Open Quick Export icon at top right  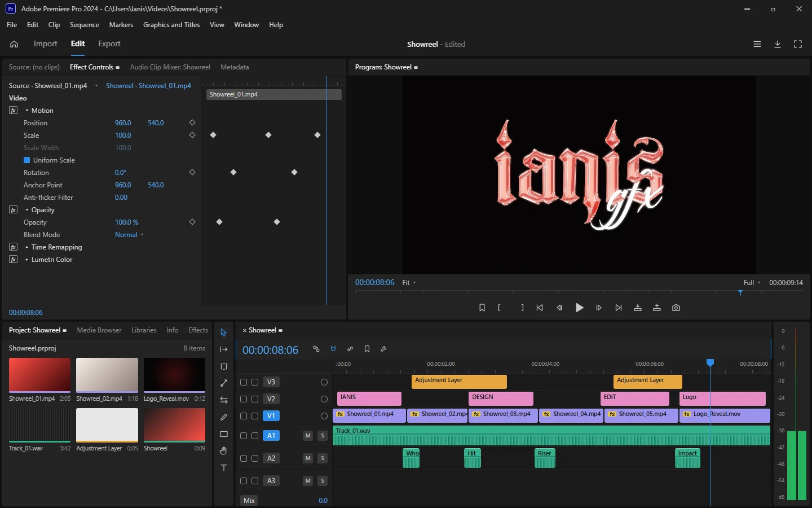(x=778, y=44)
